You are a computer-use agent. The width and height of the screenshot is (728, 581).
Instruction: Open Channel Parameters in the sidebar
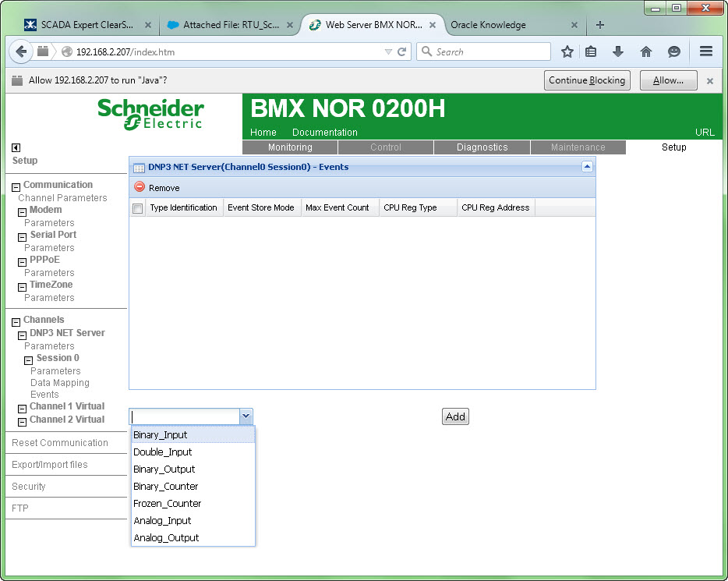pyautogui.click(x=62, y=198)
